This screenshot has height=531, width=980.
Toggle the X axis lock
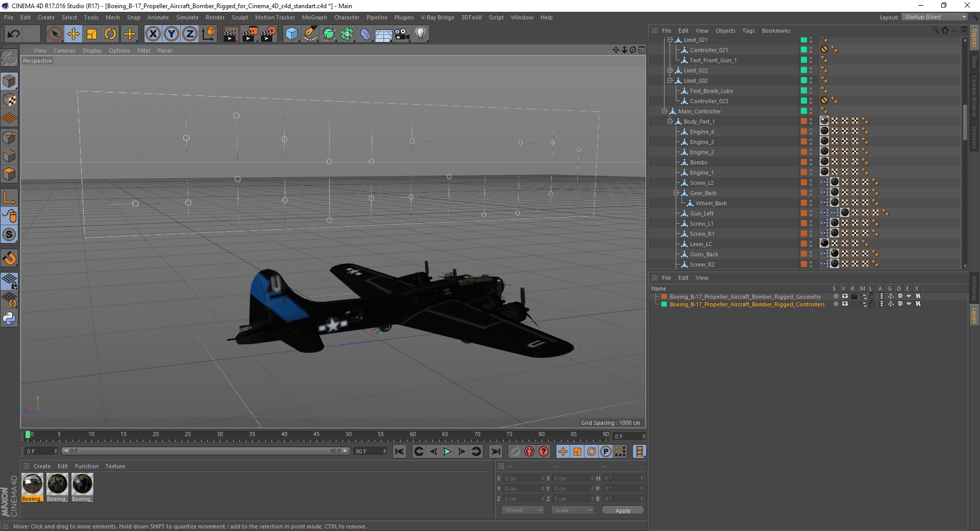tap(153, 34)
